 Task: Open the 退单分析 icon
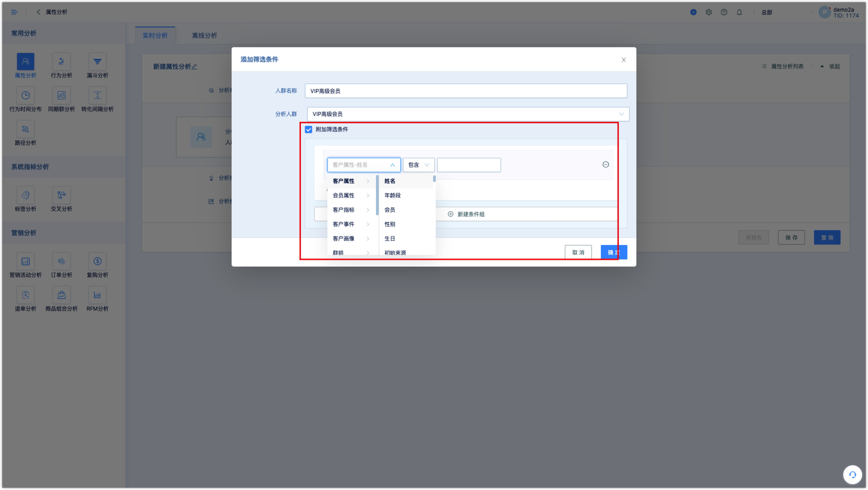point(25,295)
